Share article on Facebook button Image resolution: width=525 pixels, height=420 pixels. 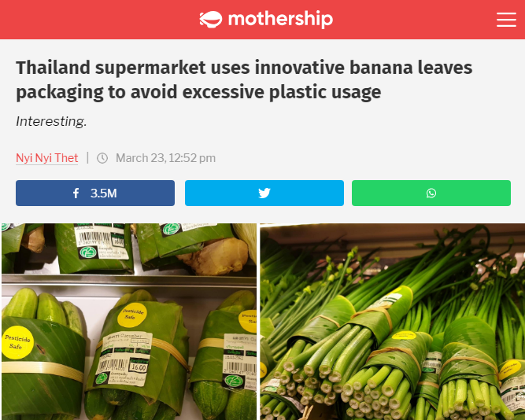(95, 193)
